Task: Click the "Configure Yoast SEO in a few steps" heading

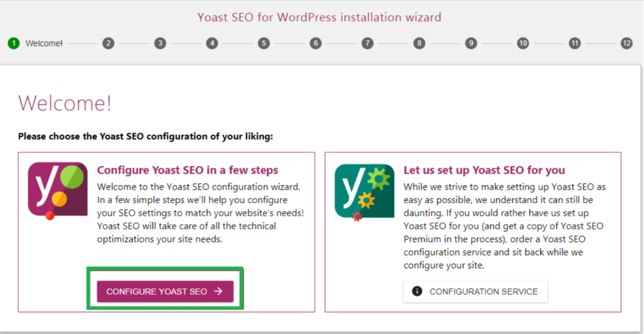Action: (188, 170)
